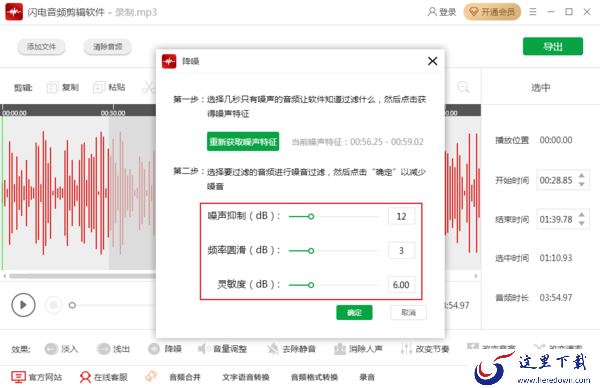Image resolution: width=600 pixels, height=388 pixels.
Task: Close the 降噪 dialog with X
Action: 432,61
